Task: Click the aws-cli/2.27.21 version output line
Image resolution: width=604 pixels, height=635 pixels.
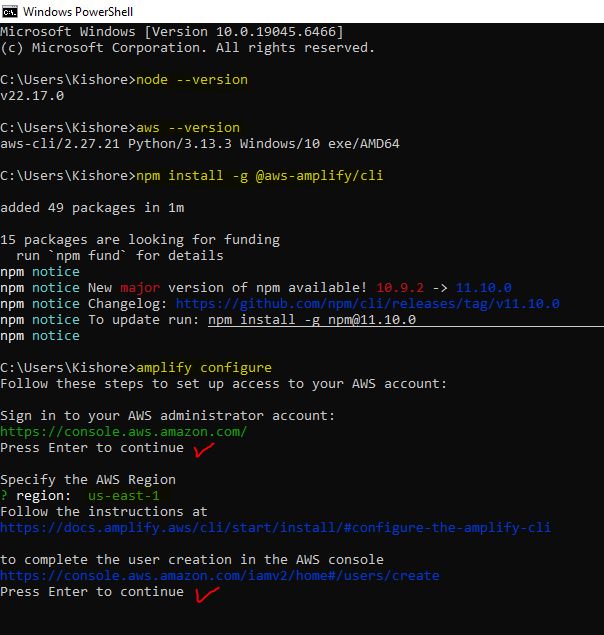Action: [199, 143]
